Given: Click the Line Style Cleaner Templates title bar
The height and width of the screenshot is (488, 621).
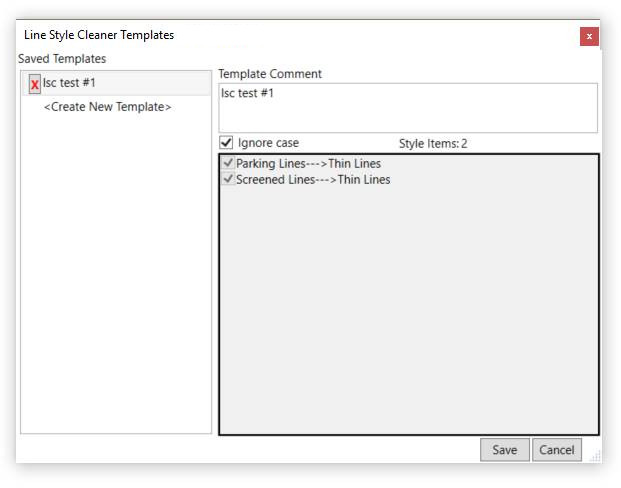Looking at the screenshot, I should coord(300,35).
